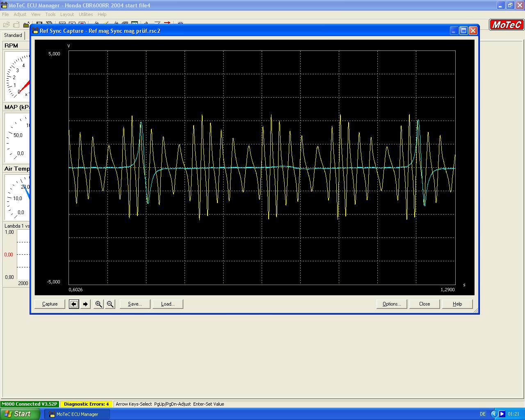This screenshot has width=525, height=420.
Task: Open the Options... dialog
Action: click(x=392, y=304)
